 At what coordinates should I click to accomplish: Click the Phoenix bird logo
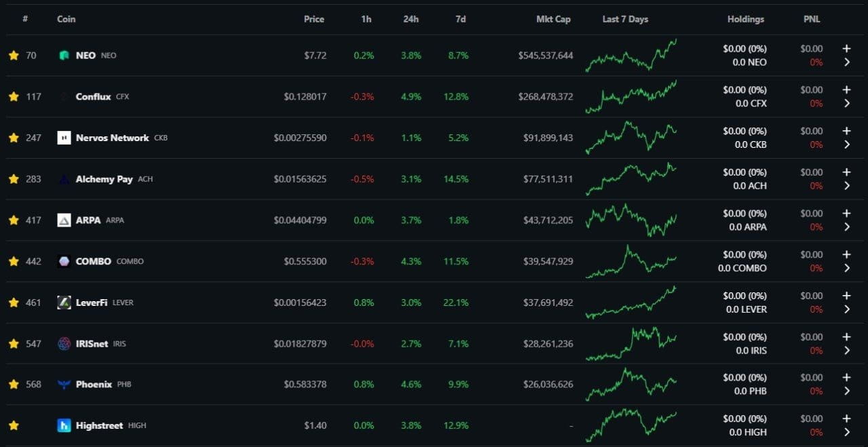pyautogui.click(x=64, y=385)
